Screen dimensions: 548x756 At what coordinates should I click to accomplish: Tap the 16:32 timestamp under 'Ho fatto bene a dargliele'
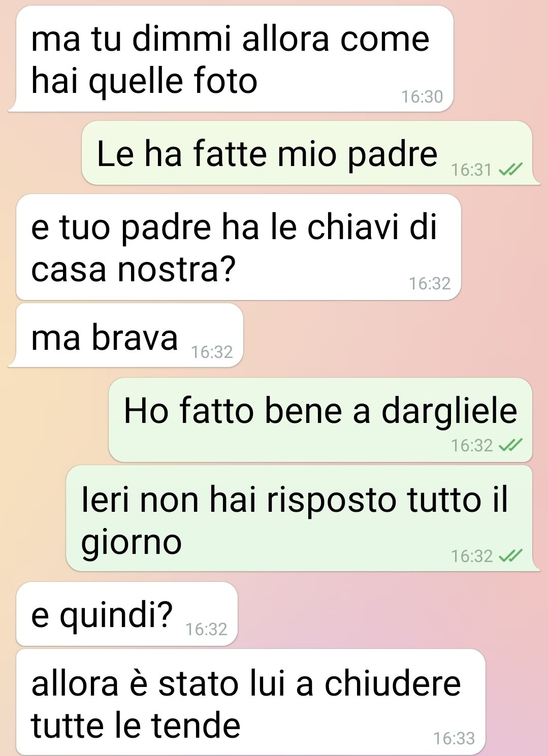point(472,446)
